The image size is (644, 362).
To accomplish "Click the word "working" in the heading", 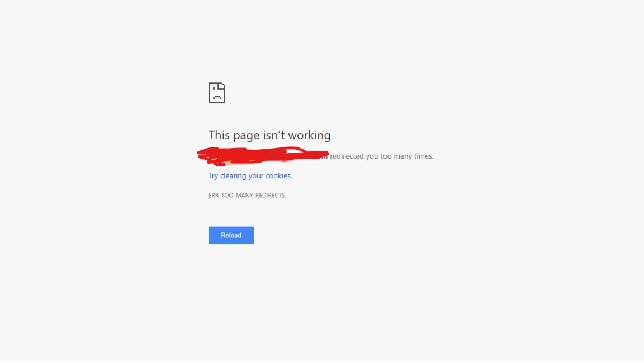I will click(309, 135).
